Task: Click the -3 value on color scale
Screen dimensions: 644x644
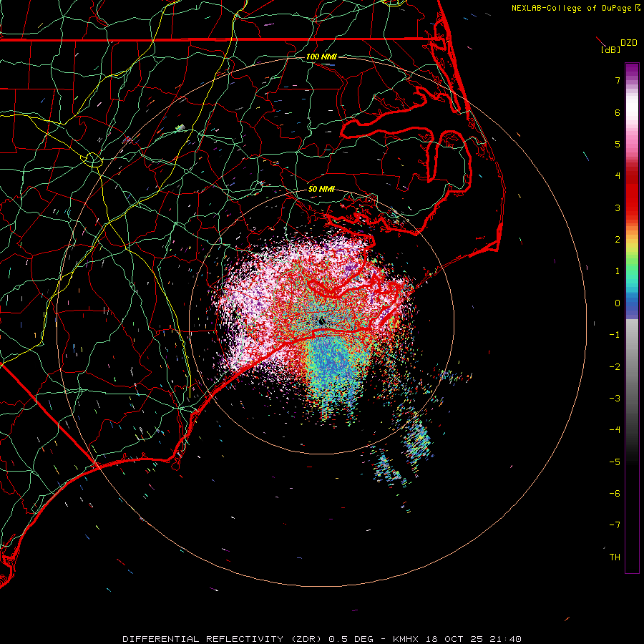Action: 615,399
